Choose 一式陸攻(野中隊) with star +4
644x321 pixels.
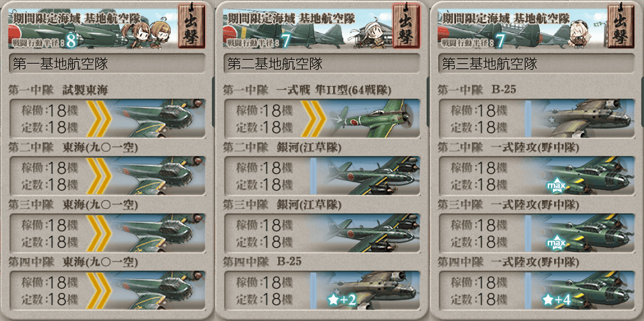click(x=536, y=290)
